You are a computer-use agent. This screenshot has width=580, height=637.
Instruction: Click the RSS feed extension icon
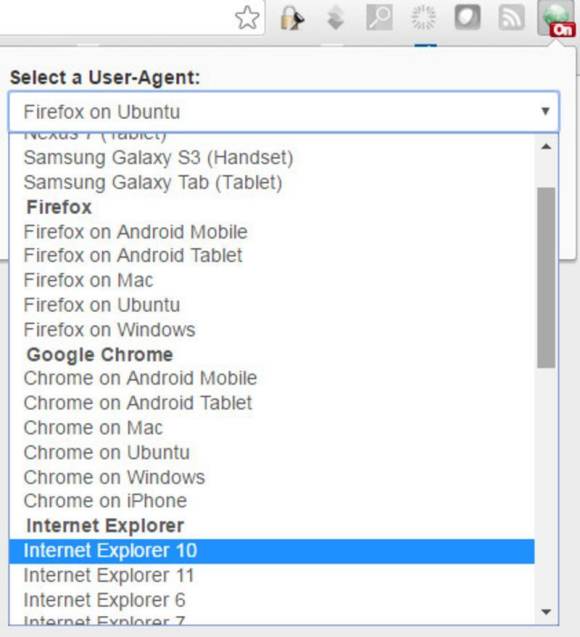(x=511, y=17)
